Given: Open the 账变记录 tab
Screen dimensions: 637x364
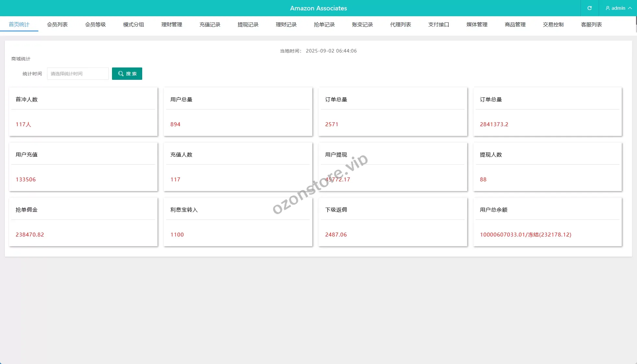Looking at the screenshot, I should [x=362, y=24].
